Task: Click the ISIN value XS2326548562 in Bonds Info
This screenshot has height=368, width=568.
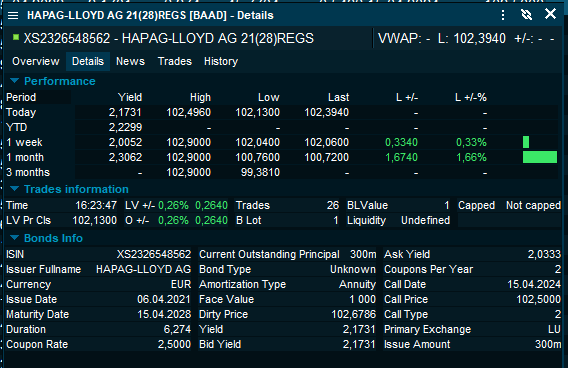Action: (x=154, y=254)
